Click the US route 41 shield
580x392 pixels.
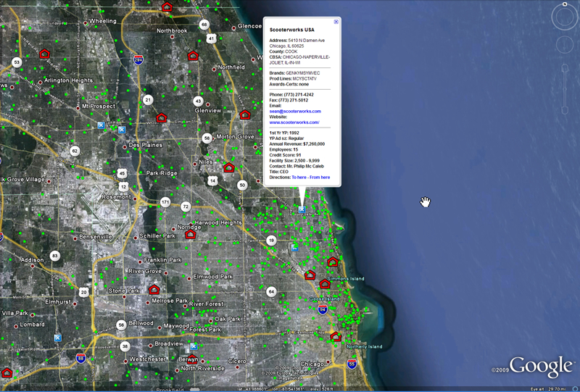pyautogui.click(x=211, y=38)
